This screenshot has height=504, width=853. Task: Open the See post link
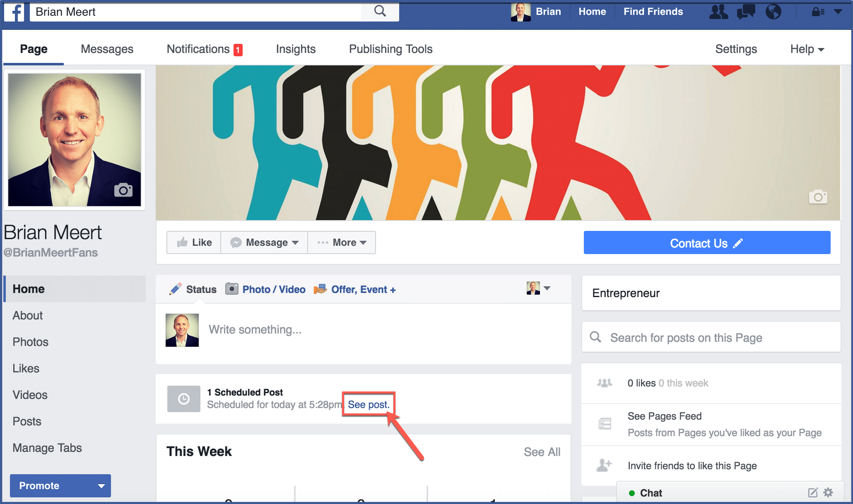(x=369, y=405)
